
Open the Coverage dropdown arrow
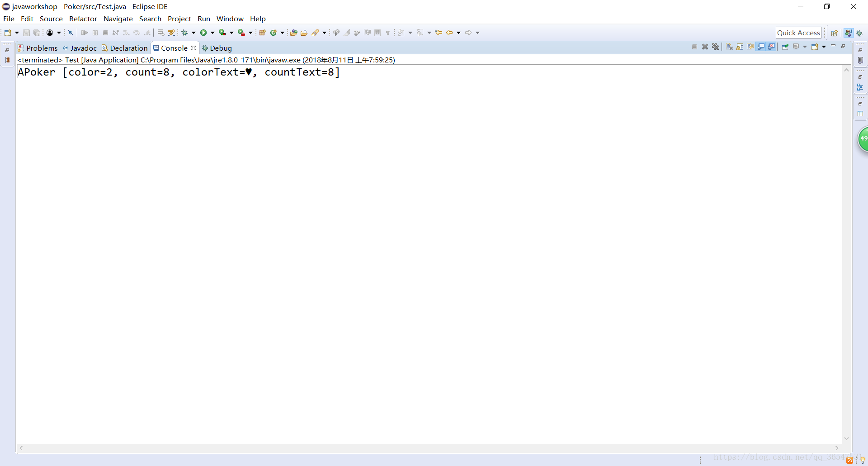(231, 33)
